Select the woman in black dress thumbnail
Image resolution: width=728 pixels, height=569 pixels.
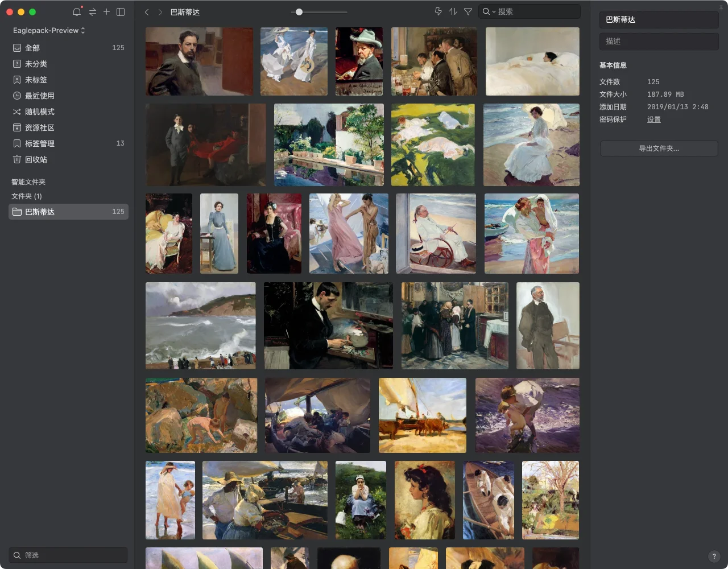point(274,233)
